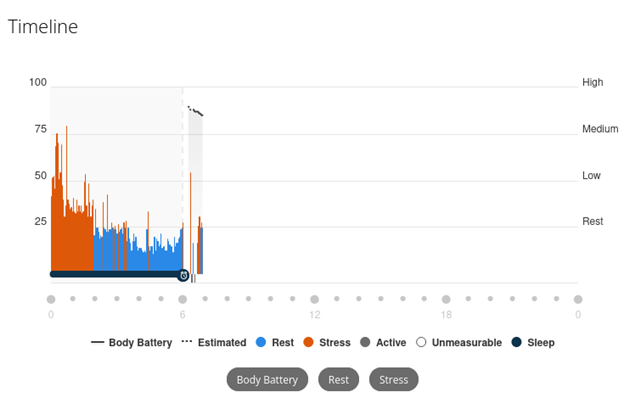Click the gray Active legend dot

(x=365, y=342)
